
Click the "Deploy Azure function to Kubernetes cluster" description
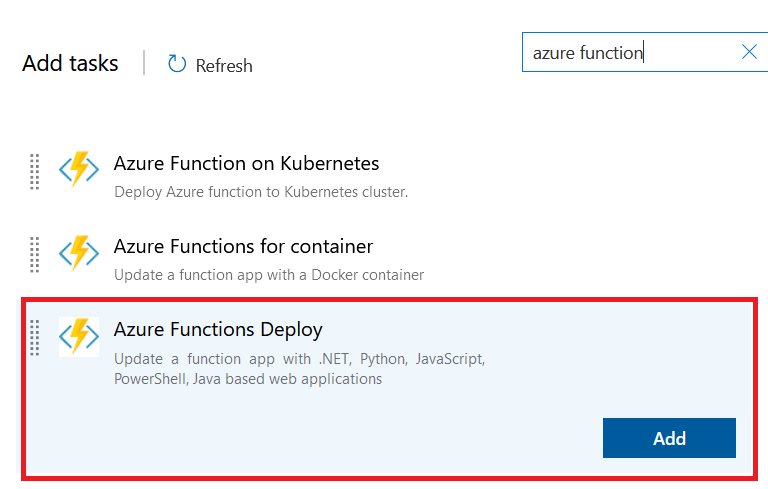coord(260,192)
